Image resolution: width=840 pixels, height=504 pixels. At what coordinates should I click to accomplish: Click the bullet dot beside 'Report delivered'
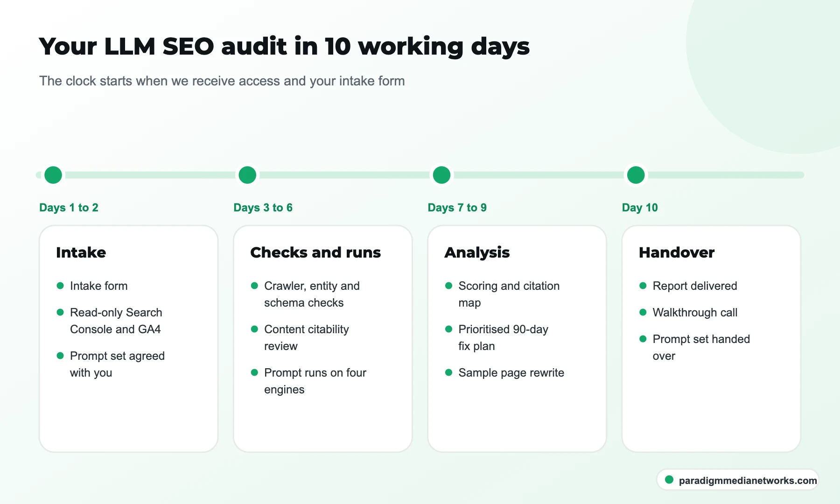point(643,286)
